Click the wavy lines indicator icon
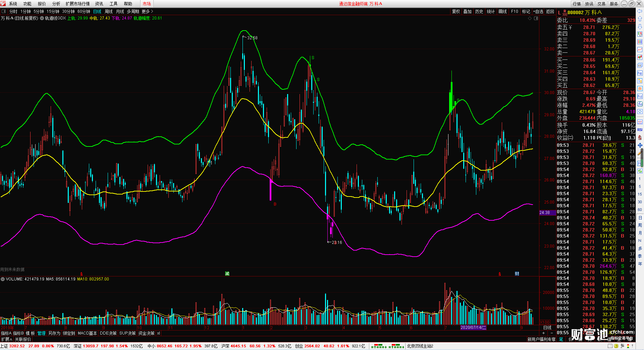 pos(640,122)
